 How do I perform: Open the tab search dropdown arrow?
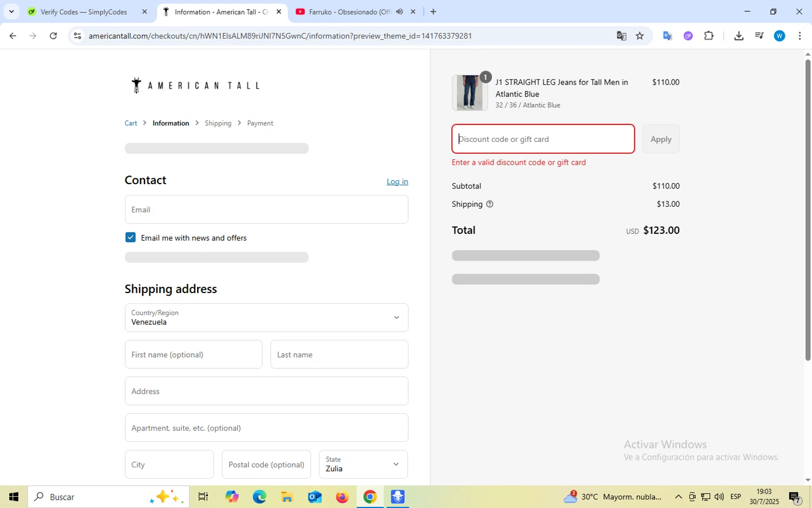(11, 11)
